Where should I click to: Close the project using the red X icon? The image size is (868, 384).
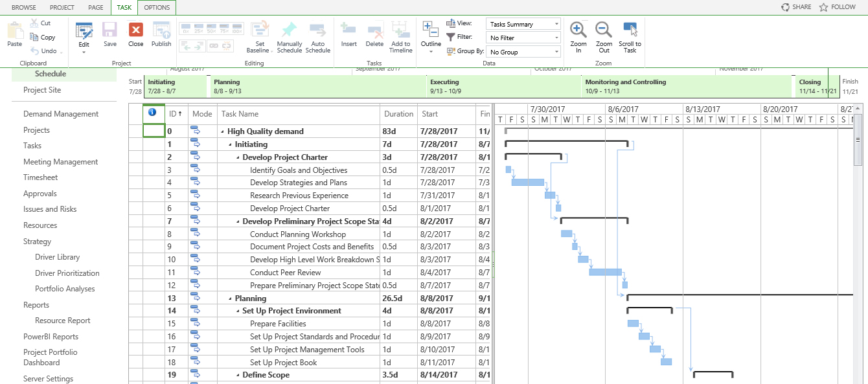[x=136, y=30]
